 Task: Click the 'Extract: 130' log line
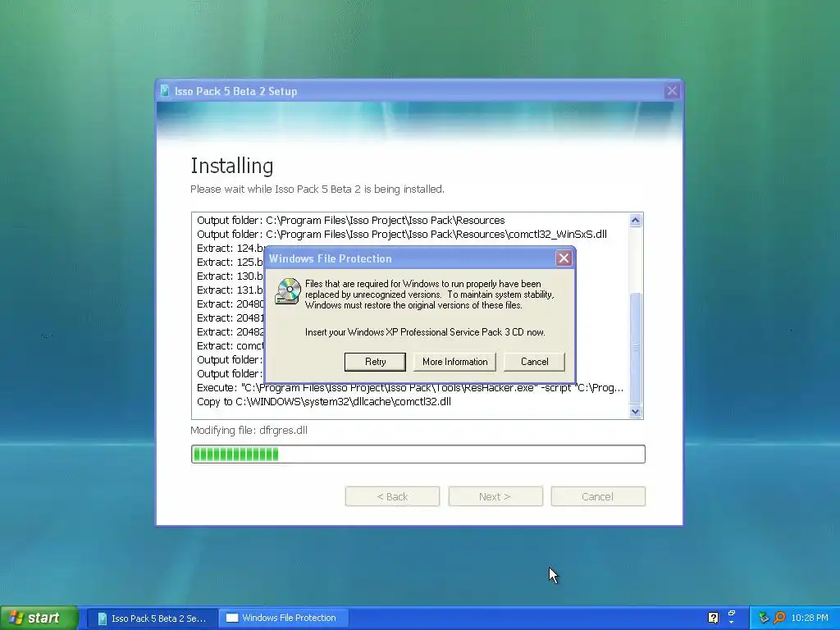[231, 276]
